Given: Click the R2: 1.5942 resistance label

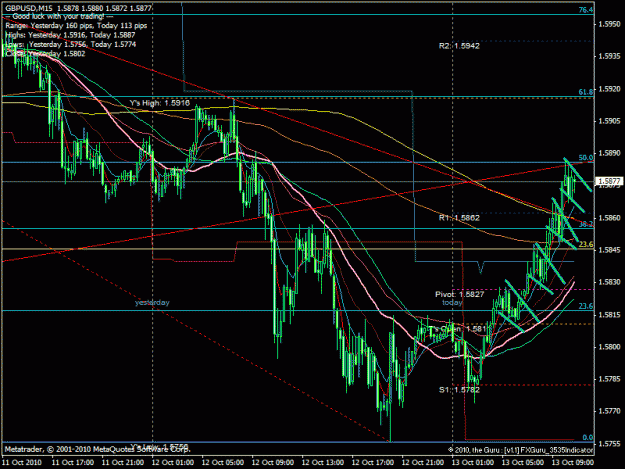Looking at the screenshot, I should point(459,46).
